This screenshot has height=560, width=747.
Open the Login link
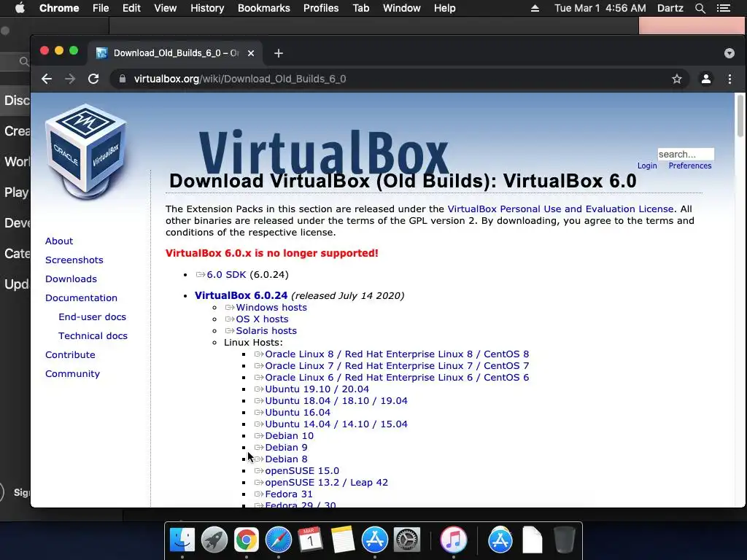[647, 166]
